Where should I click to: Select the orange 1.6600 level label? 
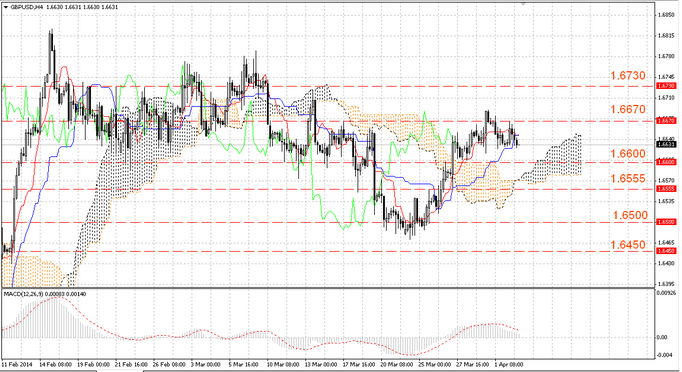(628, 154)
